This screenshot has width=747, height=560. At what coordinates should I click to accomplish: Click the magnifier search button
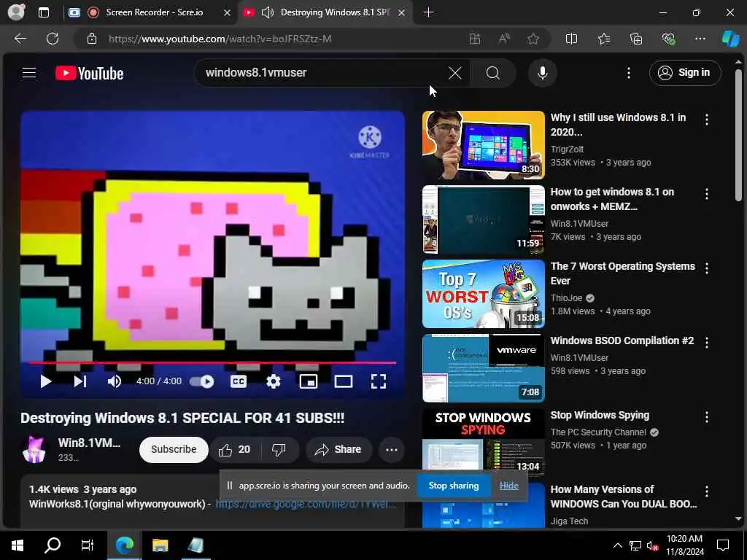point(493,73)
